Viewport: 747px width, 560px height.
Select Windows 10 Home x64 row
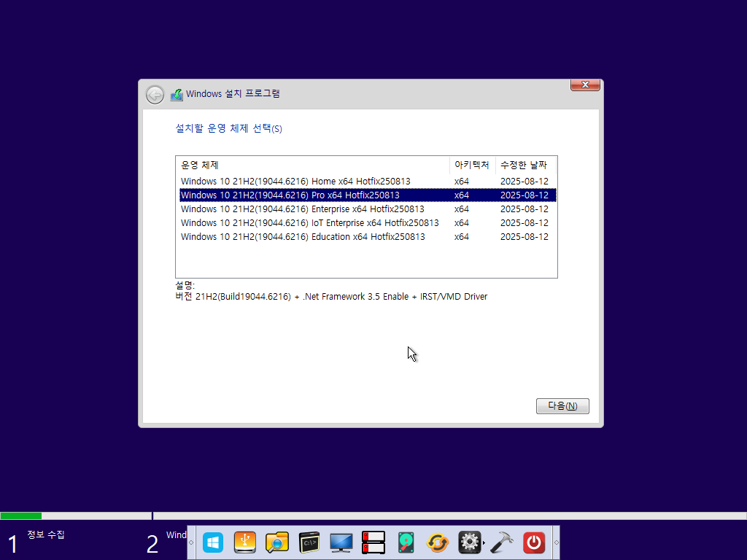(368, 182)
